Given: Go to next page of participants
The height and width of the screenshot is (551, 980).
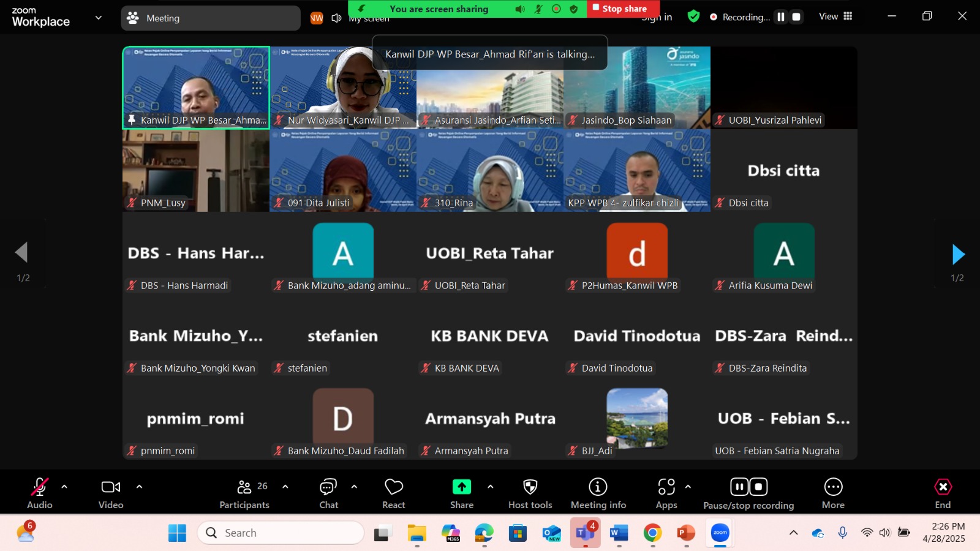Looking at the screenshot, I should click(x=958, y=255).
